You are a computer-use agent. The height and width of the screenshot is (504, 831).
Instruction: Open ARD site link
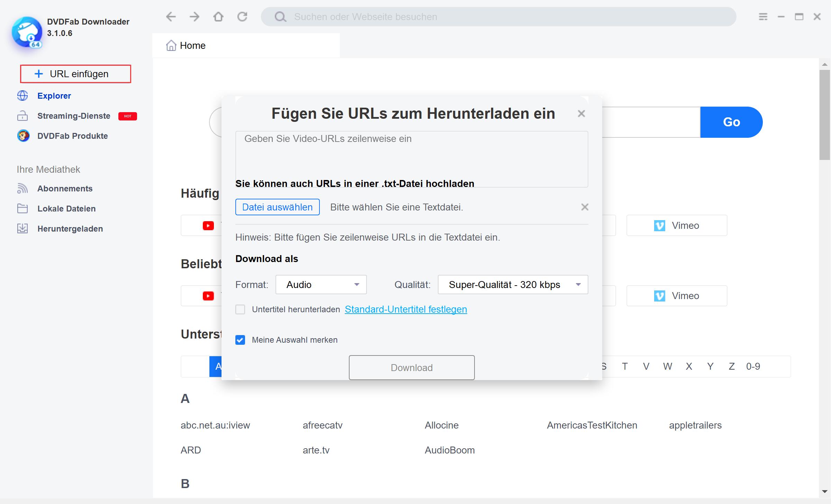click(x=191, y=450)
